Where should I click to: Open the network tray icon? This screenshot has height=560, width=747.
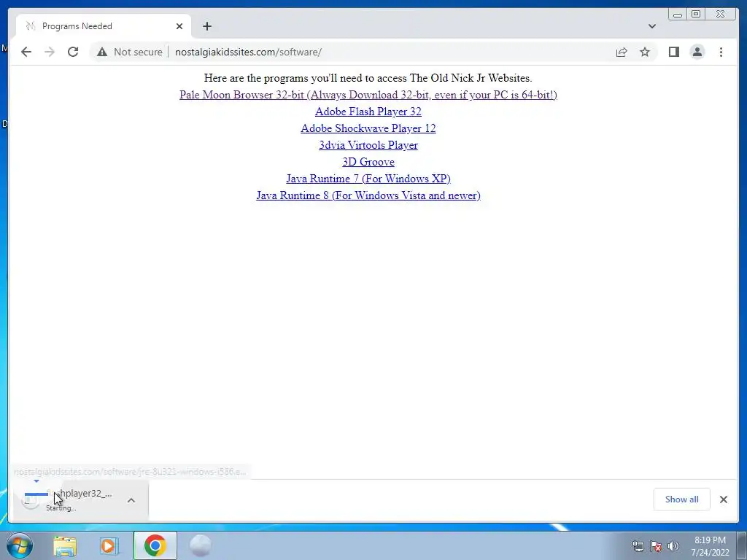pos(638,546)
